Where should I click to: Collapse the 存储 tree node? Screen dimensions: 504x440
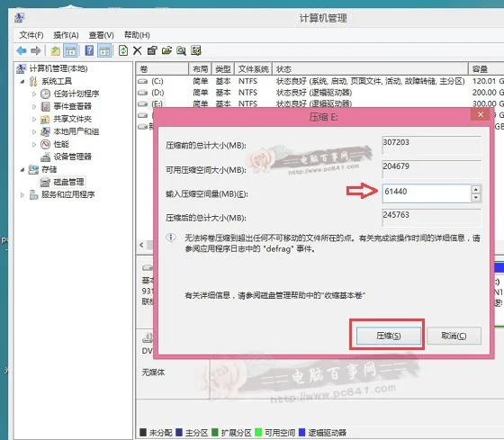pos(22,169)
